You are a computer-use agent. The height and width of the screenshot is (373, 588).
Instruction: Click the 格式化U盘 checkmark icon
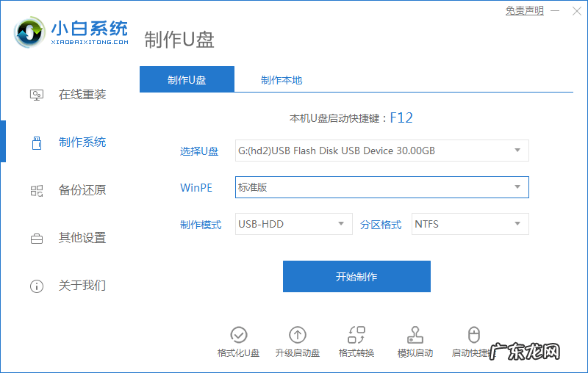pyautogui.click(x=239, y=335)
